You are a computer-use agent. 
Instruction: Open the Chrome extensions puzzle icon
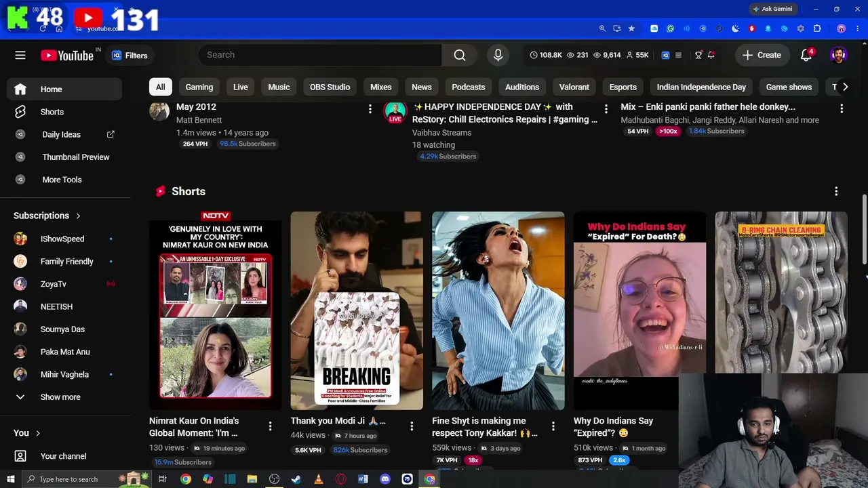(817, 28)
